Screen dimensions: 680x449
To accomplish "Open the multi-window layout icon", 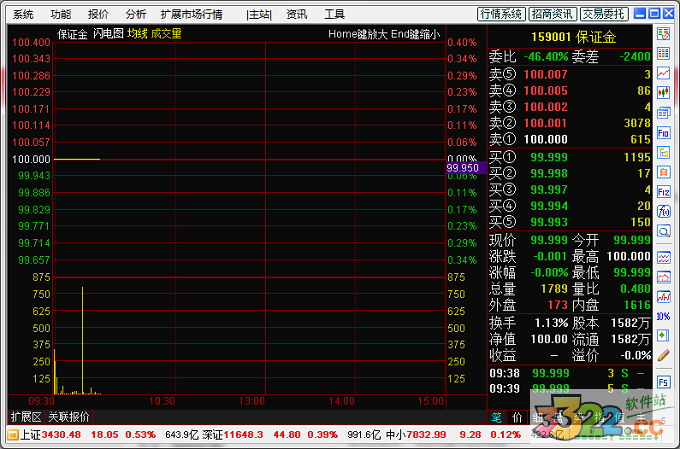I will pos(664,113).
